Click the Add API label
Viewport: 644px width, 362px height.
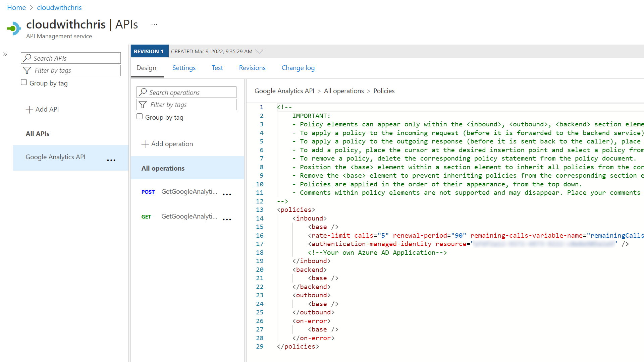coord(47,109)
